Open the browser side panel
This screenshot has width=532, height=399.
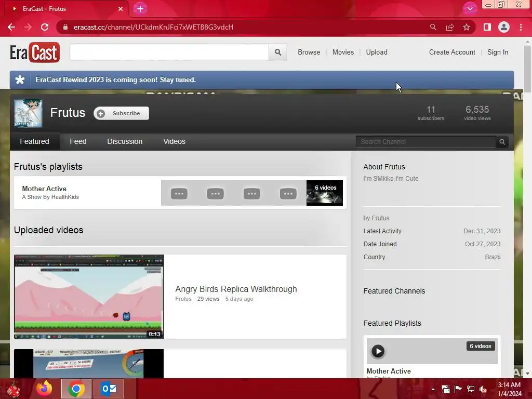point(487,27)
